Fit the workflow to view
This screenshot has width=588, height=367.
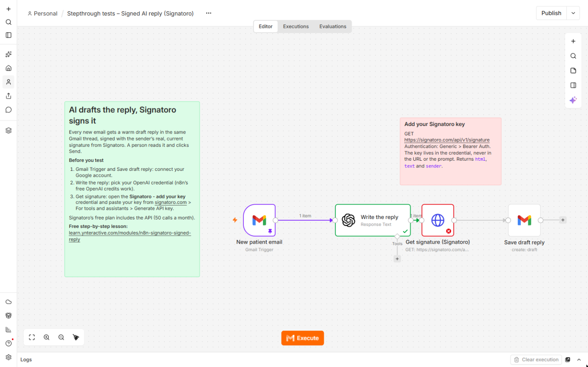click(32, 337)
